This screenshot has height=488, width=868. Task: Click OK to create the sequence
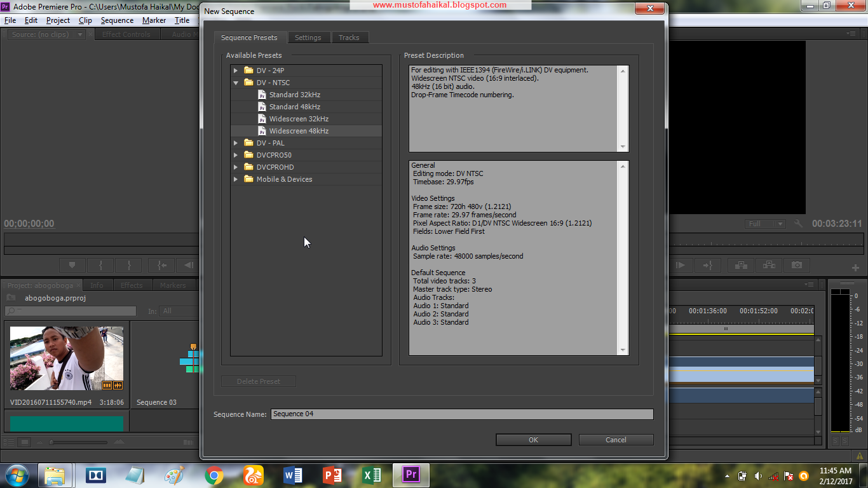[533, 440]
